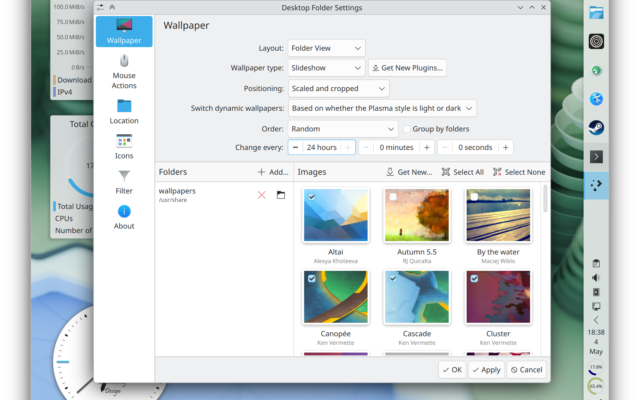Click the keep-above double chevron title icon
The width and height of the screenshot is (640, 400).
coord(112,7)
